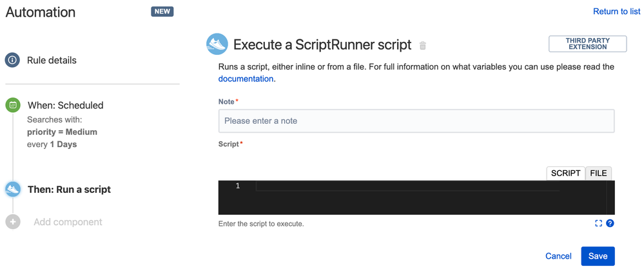Click the large ScriptRunner header icon
The image size is (644, 269).
(217, 45)
